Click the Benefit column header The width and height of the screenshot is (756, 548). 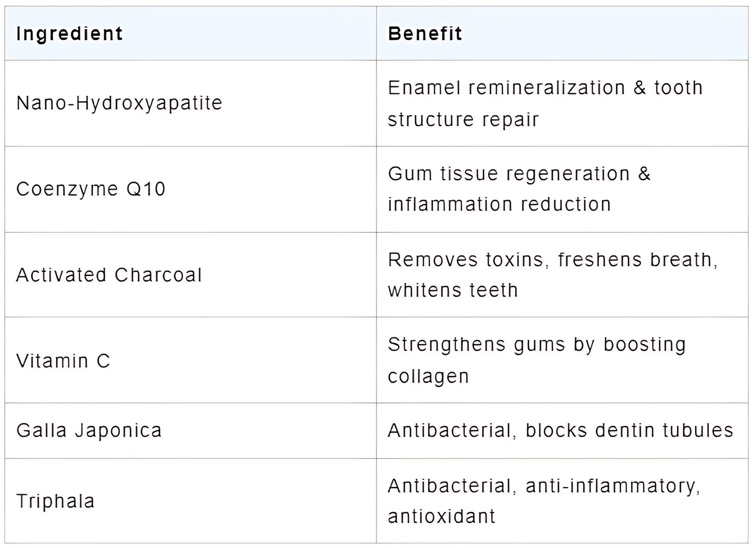coord(425,34)
